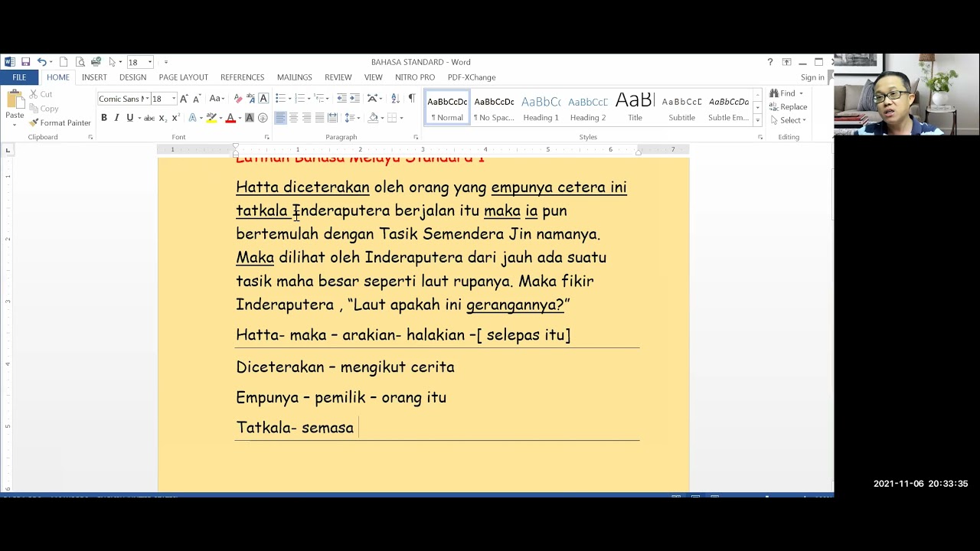Create a new blank document

point(64,62)
